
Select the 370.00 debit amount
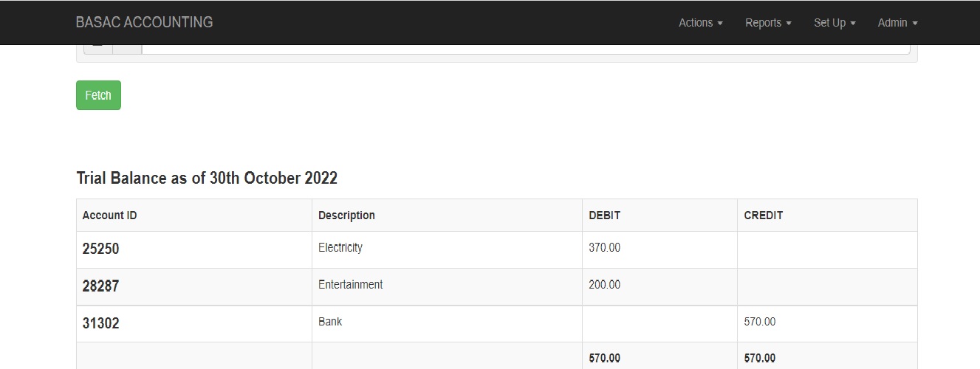(604, 248)
